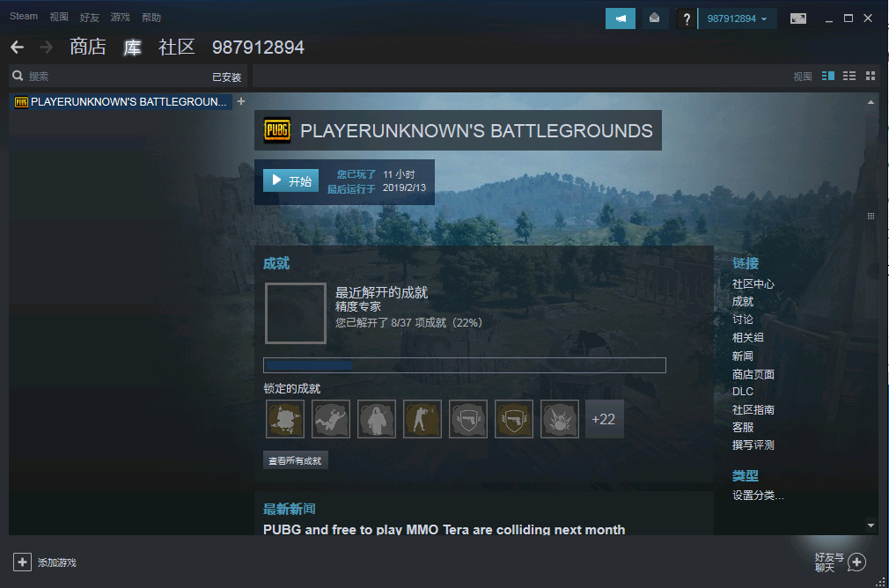
Task: Open the 客服 link
Action: point(743,427)
